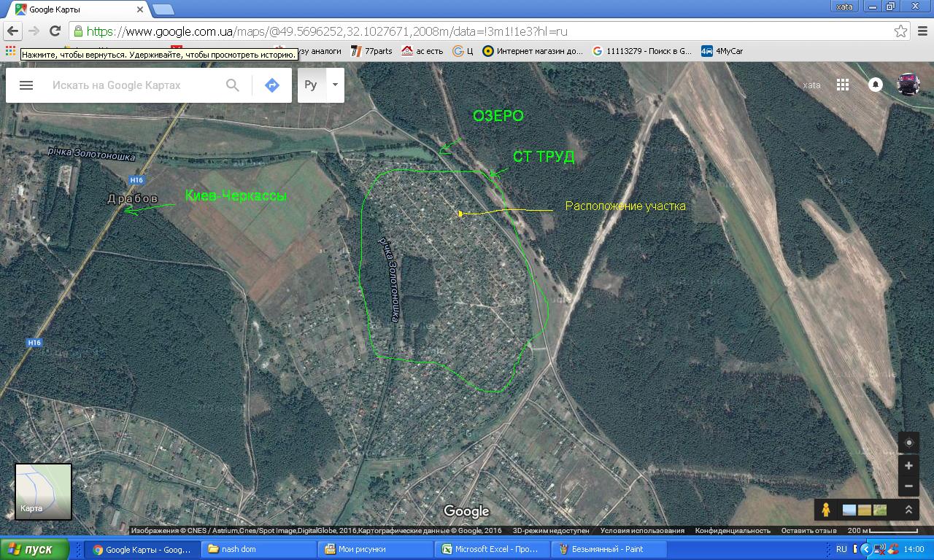Viewport: 934px width, 560px height.
Task: Click the magnifier search icon
Action: (x=232, y=85)
